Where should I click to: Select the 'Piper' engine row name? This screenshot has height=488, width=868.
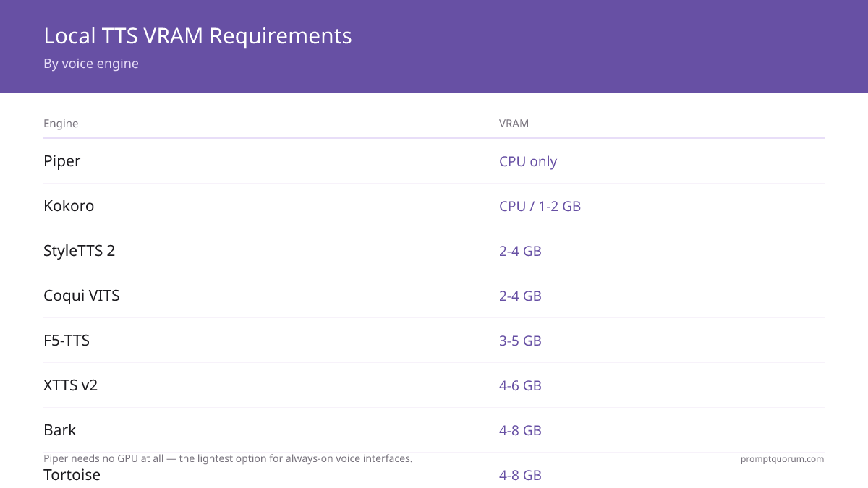(x=61, y=161)
